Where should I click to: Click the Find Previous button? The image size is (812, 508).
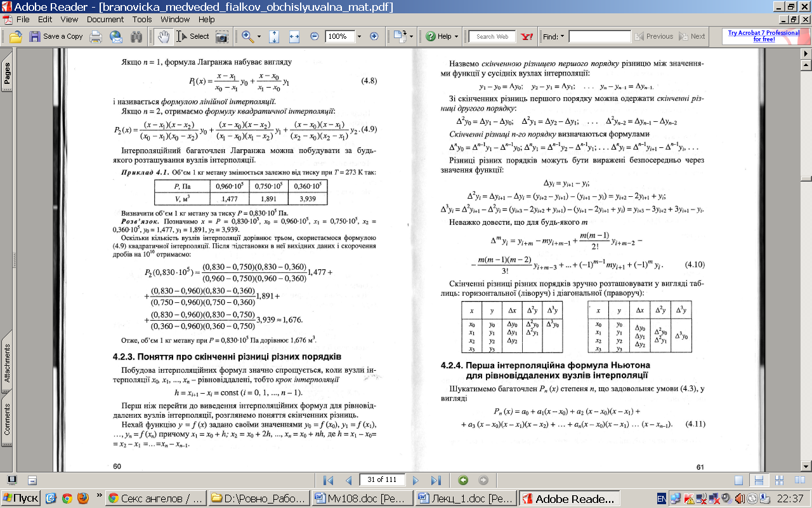(x=654, y=36)
